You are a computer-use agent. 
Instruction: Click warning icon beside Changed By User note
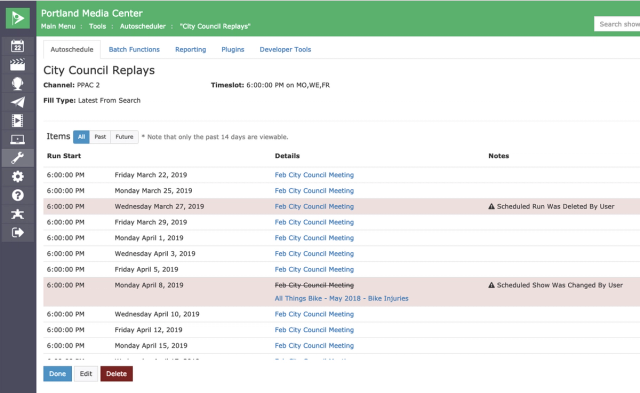(x=491, y=285)
